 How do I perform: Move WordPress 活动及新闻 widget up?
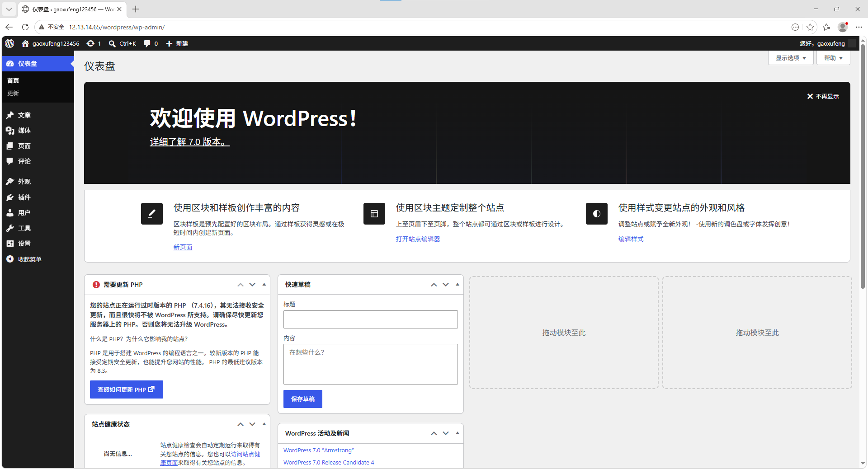pyautogui.click(x=434, y=433)
